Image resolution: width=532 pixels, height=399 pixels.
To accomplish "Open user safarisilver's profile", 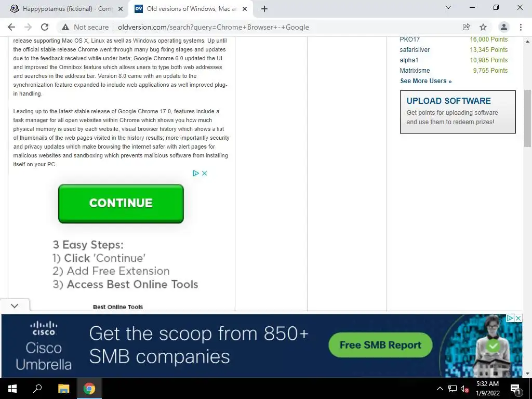I will pyautogui.click(x=415, y=50).
